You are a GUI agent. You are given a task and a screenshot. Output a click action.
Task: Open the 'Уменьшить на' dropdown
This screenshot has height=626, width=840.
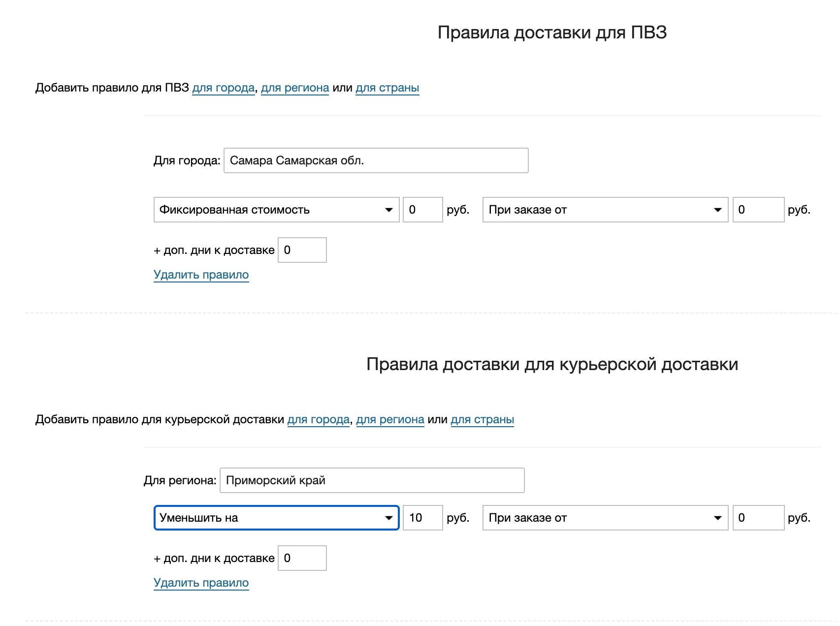276,518
